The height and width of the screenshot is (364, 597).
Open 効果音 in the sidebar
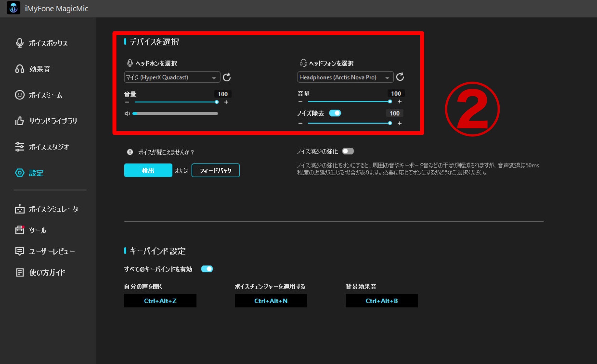tap(40, 69)
